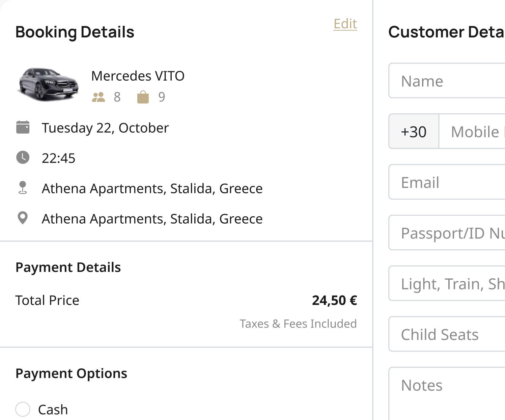505x420 pixels.
Task: Edit the booking details
Action: [345, 24]
